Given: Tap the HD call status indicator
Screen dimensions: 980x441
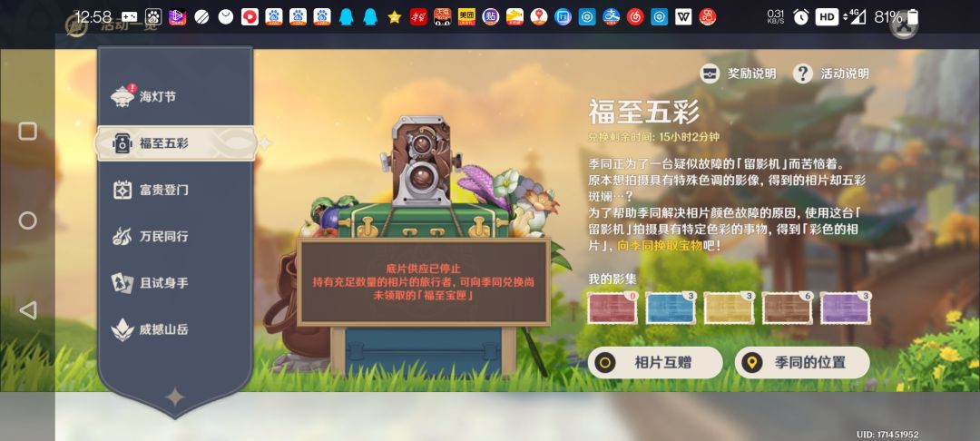Looking at the screenshot, I should point(827,17).
